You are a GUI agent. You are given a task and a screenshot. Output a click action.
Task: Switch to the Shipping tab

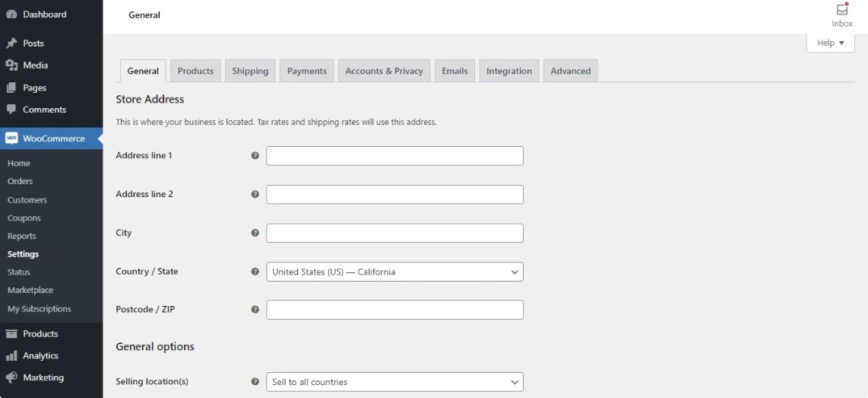[x=250, y=71]
